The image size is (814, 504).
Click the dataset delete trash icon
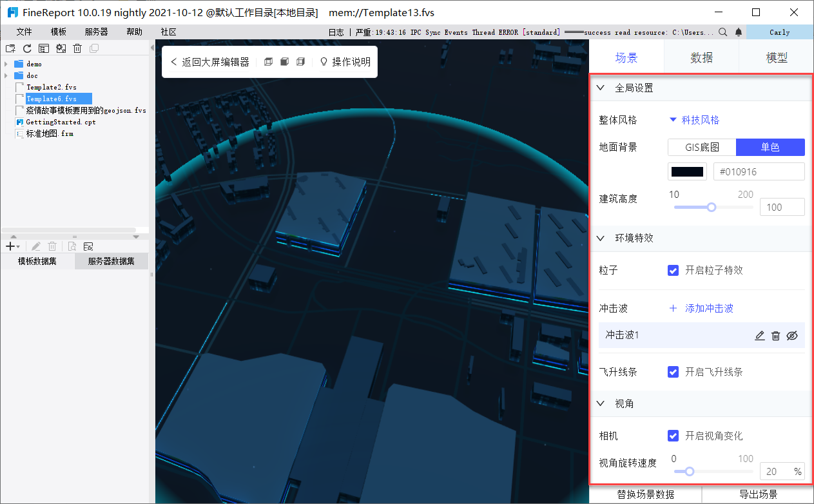coord(53,246)
